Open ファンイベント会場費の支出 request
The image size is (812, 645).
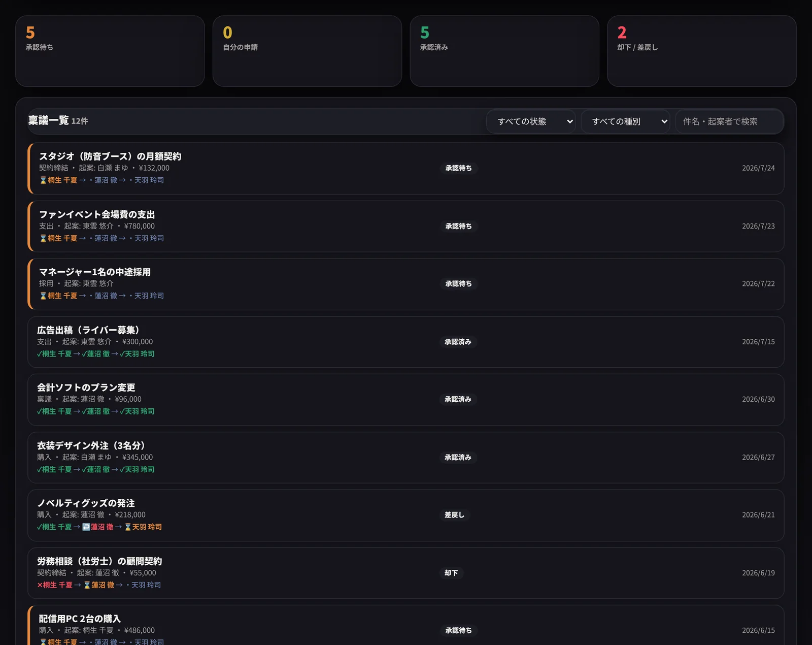[x=406, y=227]
